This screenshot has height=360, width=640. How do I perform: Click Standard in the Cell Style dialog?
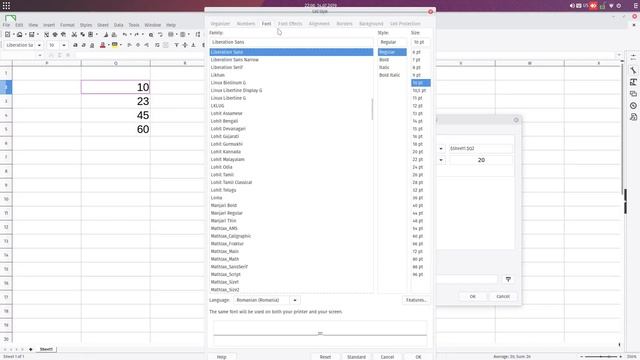pos(356,357)
